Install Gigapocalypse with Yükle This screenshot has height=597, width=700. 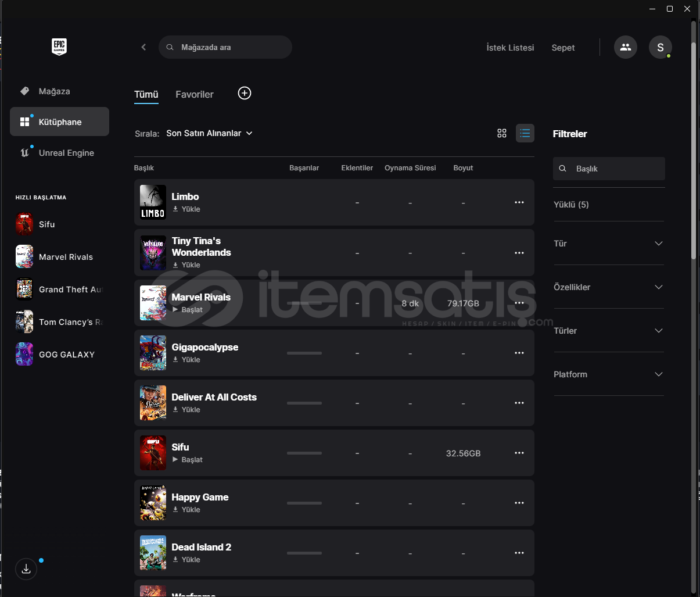point(186,360)
